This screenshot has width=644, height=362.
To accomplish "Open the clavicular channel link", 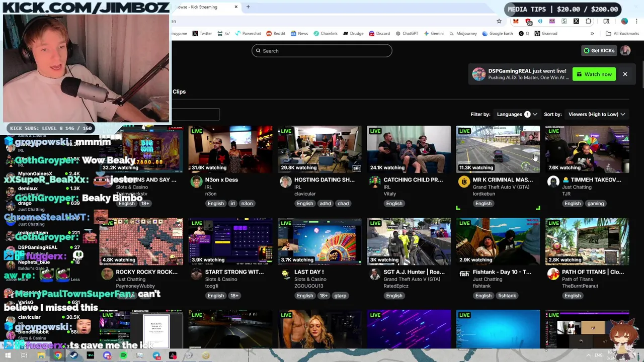I will coord(305,194).
